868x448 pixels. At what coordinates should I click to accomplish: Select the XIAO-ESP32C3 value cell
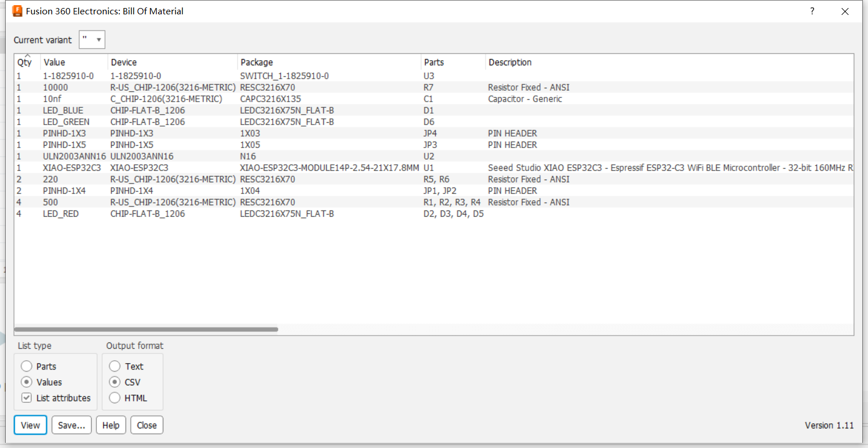(x=72, y=167)
